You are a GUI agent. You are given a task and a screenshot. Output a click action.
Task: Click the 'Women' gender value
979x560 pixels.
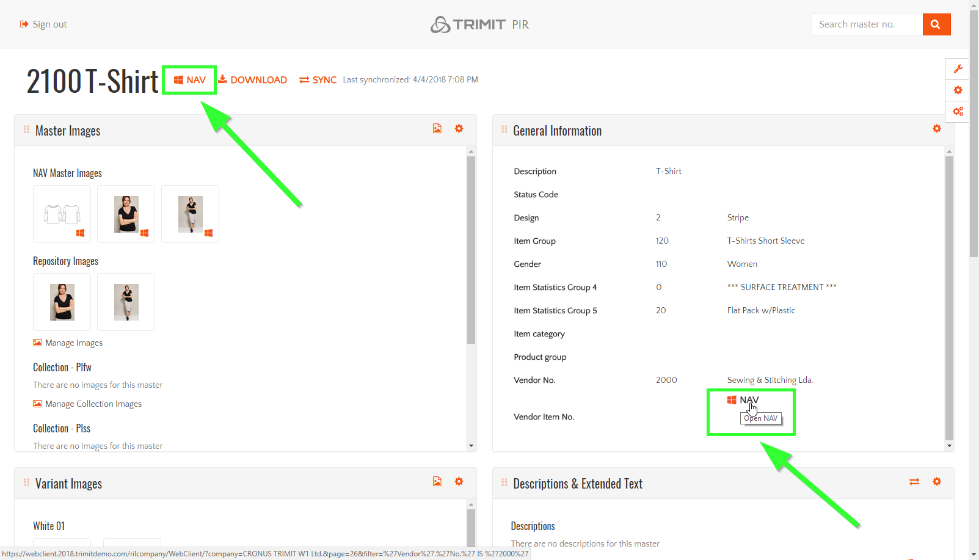tap(742, 264)
